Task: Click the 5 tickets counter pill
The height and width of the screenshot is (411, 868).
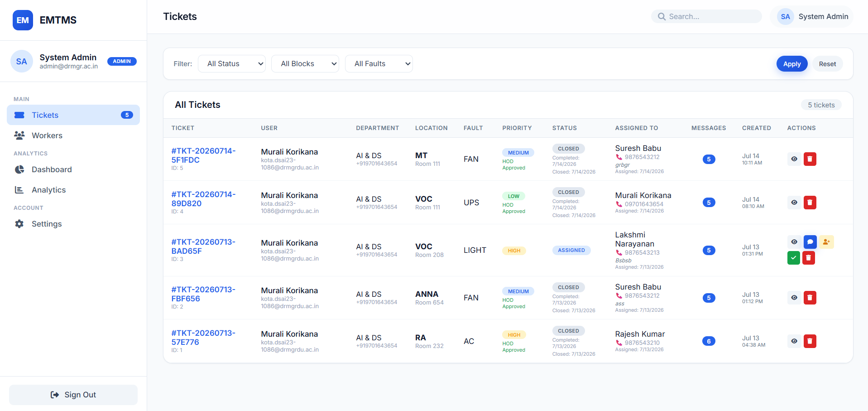Action: point(821,105)
